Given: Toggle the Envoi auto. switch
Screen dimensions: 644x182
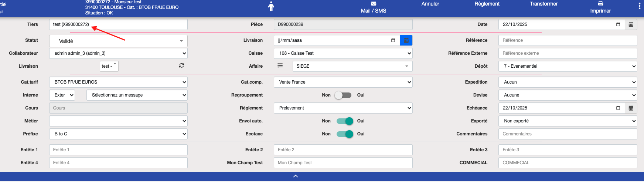Looking at the screenshot, I should tap(345, 121).
